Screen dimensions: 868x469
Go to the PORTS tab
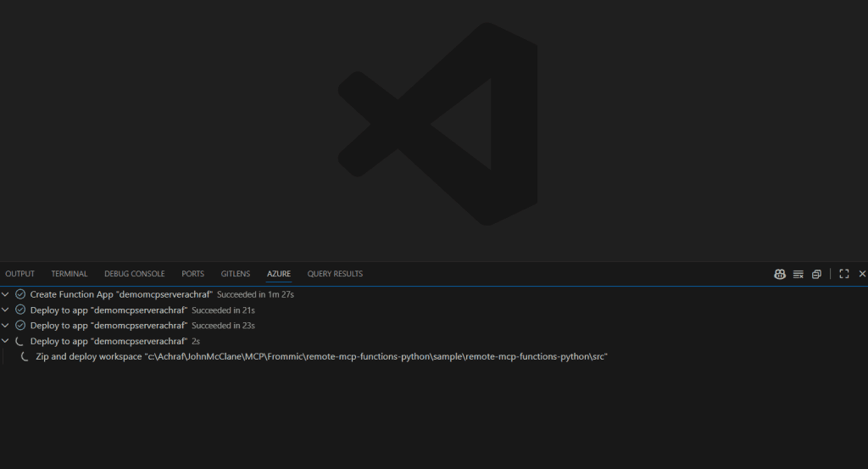(192, 274)
